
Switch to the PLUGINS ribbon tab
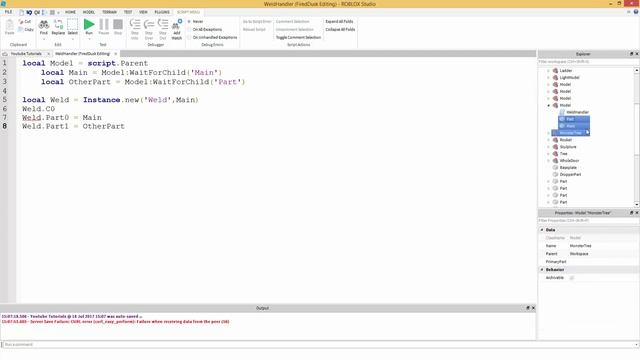point(162,12)
